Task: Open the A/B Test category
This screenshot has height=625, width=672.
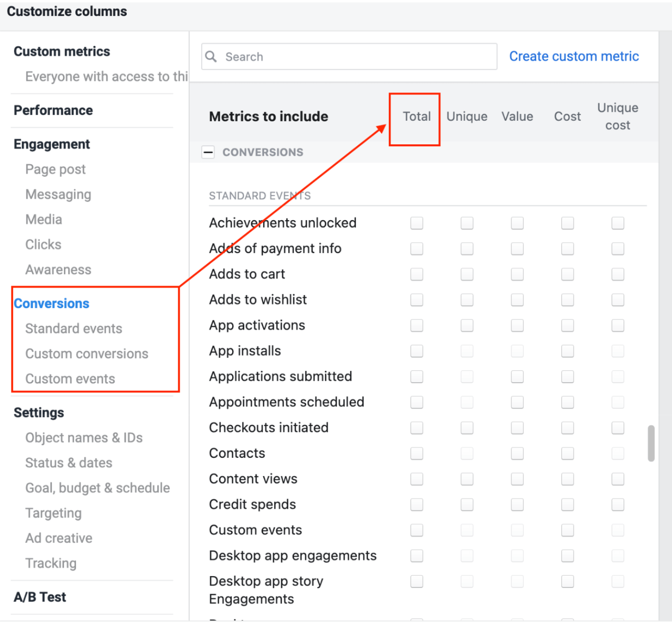Action: click(x=40, y=597)
